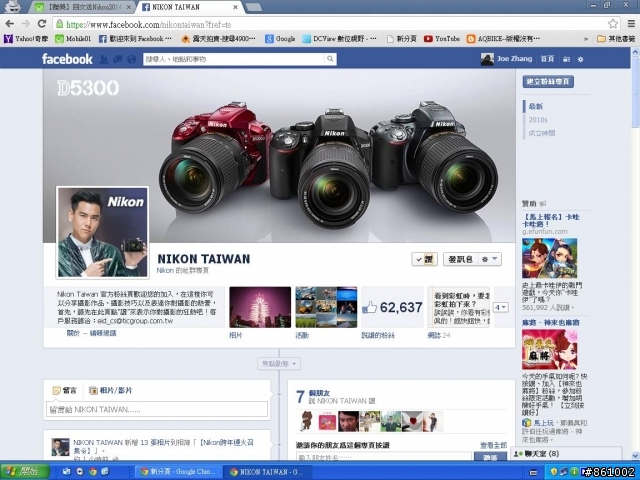
Task: Click the Message button on the page
Action: tap(460, 259)
